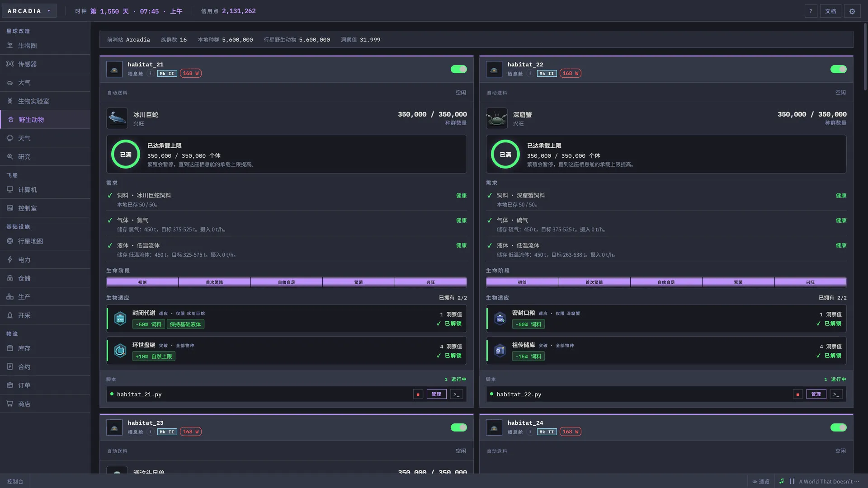Open the ARCADIA dropdown menu
This screenshot has height=488, width=868.
coord(29,11)
